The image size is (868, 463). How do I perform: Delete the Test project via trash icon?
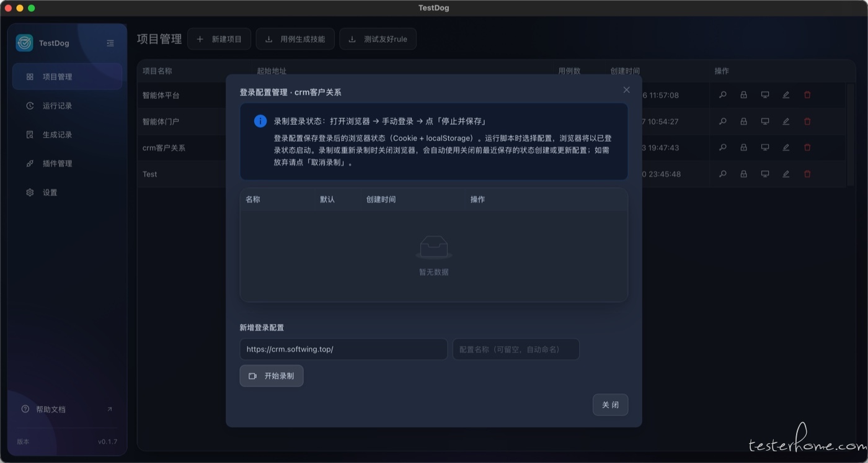(807, 174)
